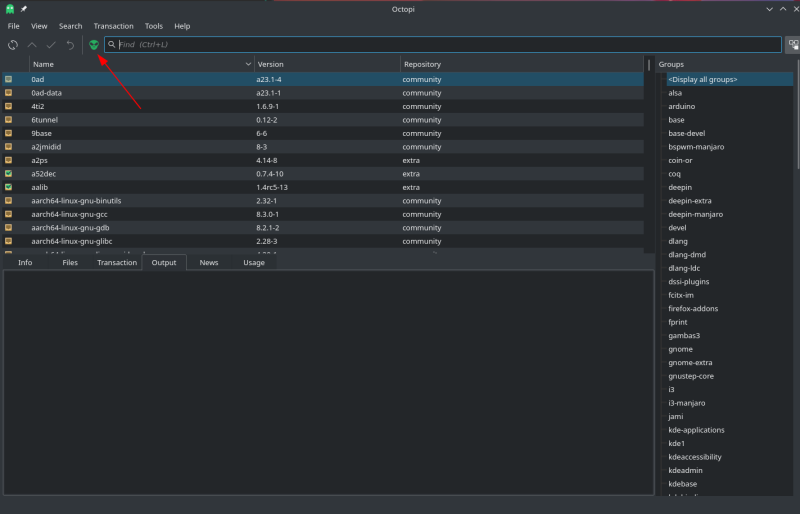Click version a23.1-4 of 0ad
The height and width of the screenshot is (514, 800).
point(269,79)
